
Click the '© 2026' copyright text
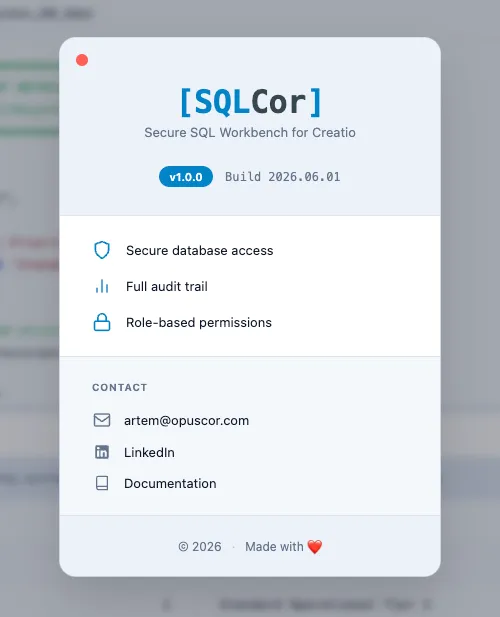[199, 547]
